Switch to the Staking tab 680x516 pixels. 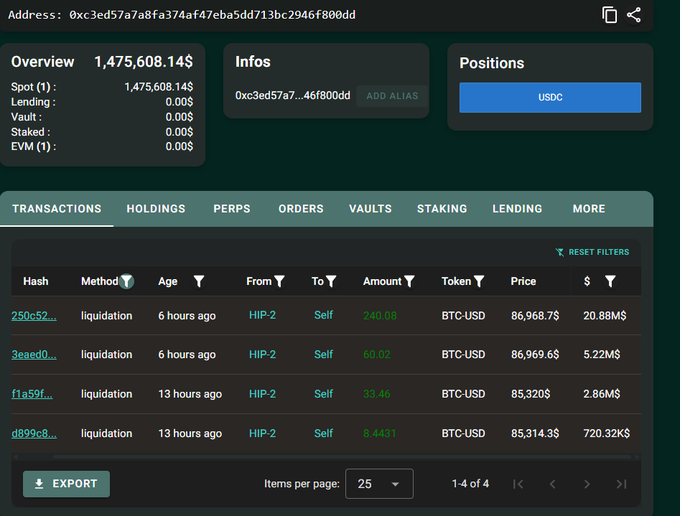(x=442, y=209)
